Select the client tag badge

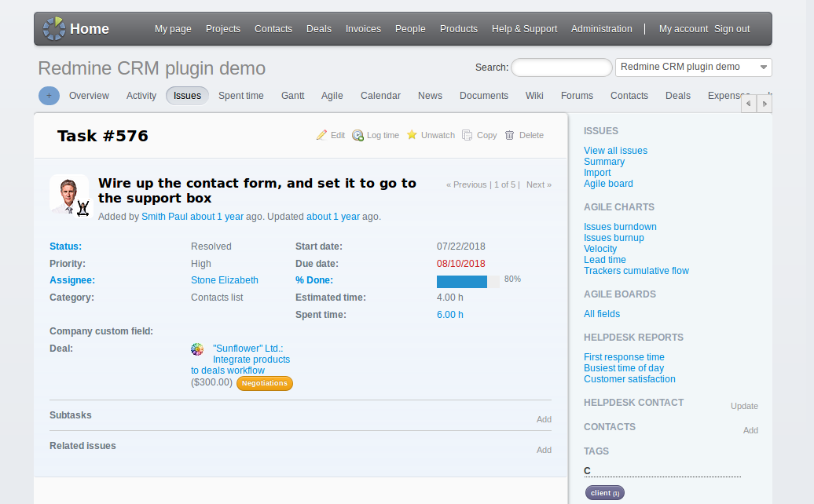tap(604, 493)
